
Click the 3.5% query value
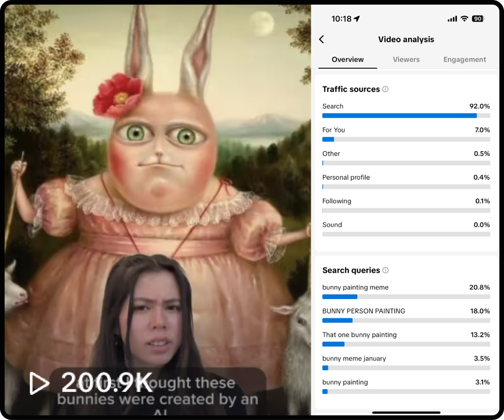(x=482, y=359)
